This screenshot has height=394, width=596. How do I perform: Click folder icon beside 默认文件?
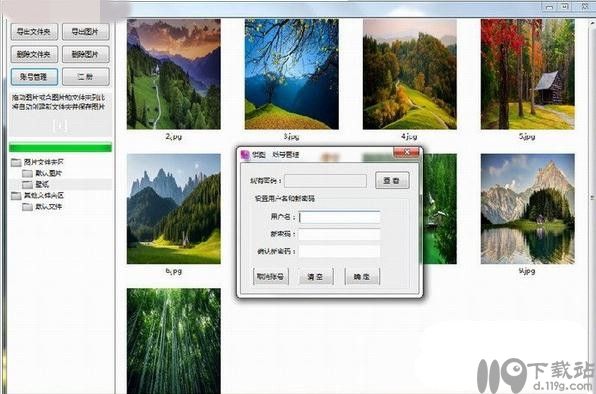[x=27, y=207]
